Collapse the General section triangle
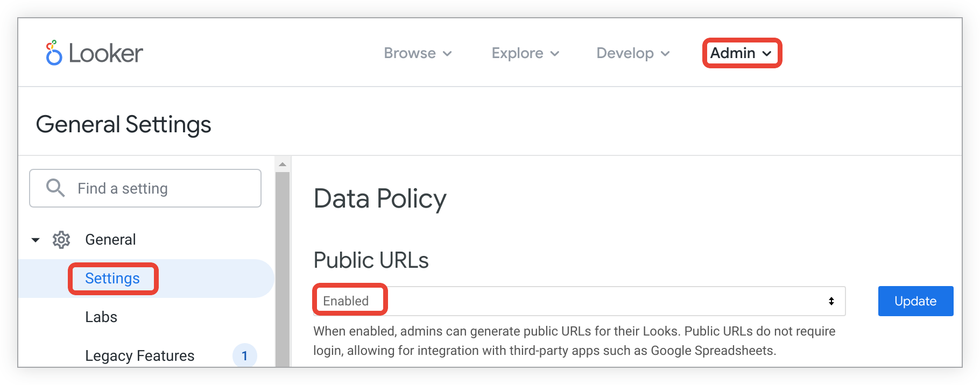Screen dimensions: 980x385 [x=36, y=240]
